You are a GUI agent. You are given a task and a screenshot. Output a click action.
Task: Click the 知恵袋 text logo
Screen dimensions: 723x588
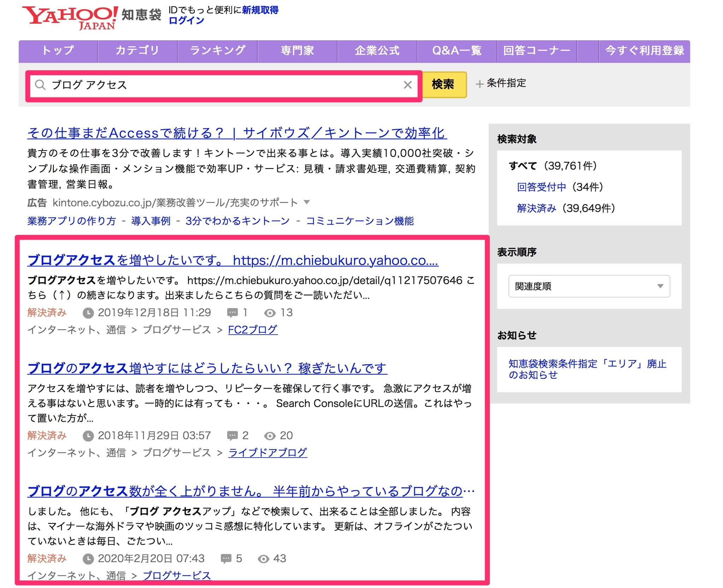point(142,15)
